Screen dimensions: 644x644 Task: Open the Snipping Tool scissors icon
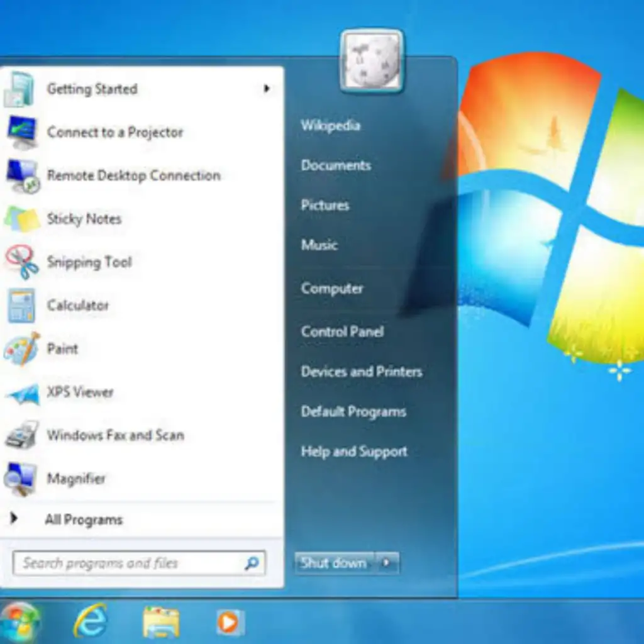coord(22,262)
